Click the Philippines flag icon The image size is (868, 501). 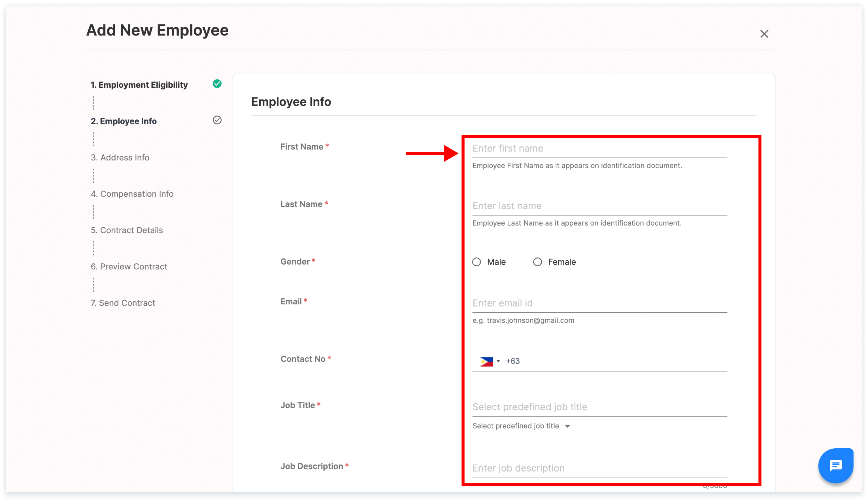click(486, 361)
